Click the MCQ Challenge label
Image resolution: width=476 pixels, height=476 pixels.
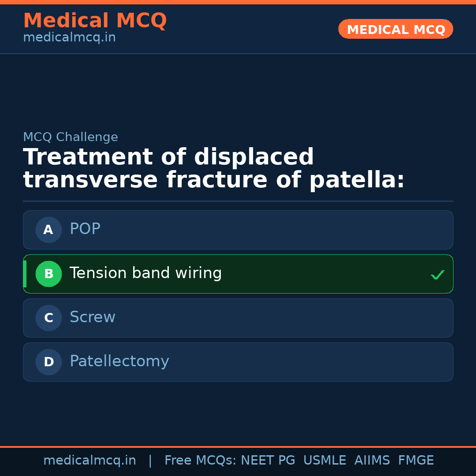pos(71,137)
